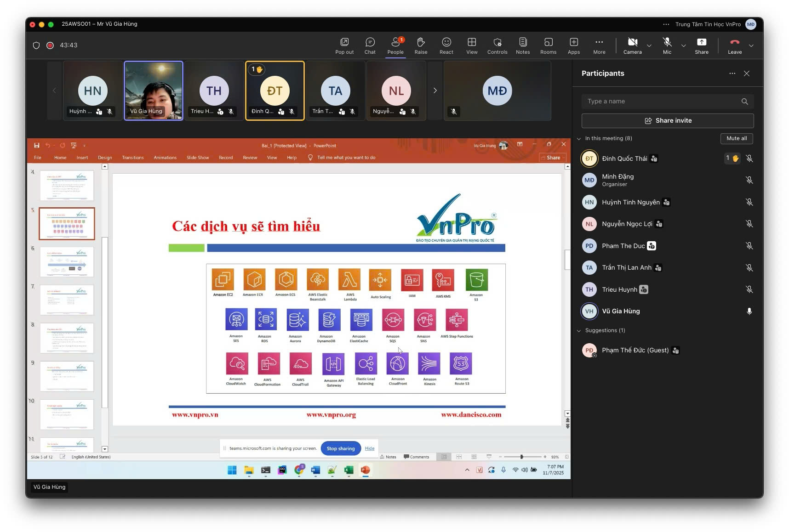Click the Hide link in sharing bar

point(370,448)
